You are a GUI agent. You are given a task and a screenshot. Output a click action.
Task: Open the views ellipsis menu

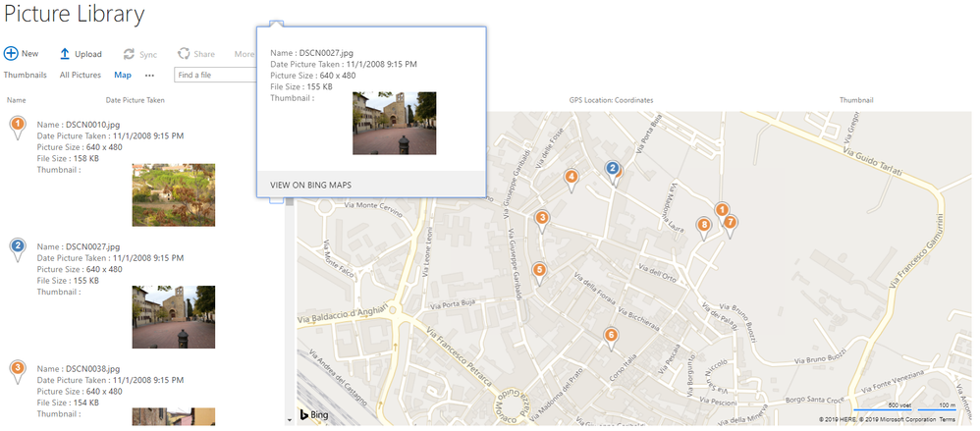(x=149, y=75)
